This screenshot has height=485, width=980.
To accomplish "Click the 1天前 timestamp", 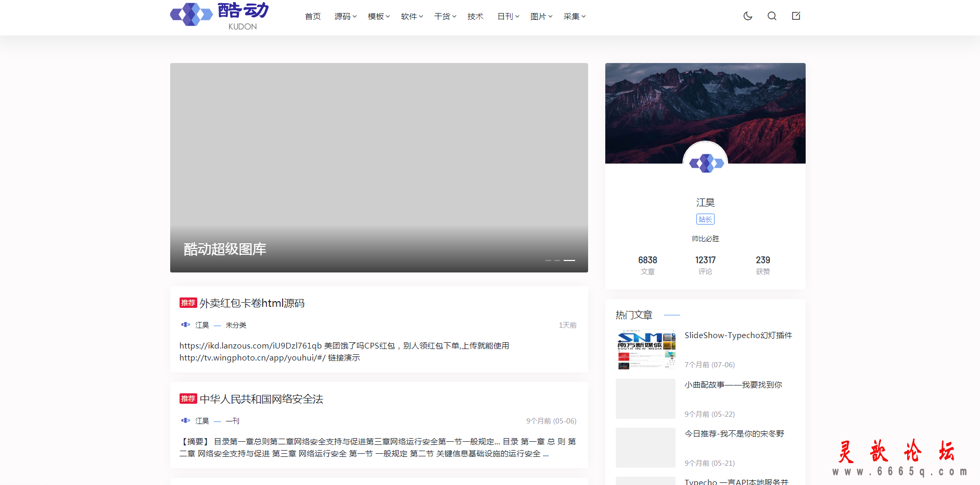I will (x=567, y=325).
